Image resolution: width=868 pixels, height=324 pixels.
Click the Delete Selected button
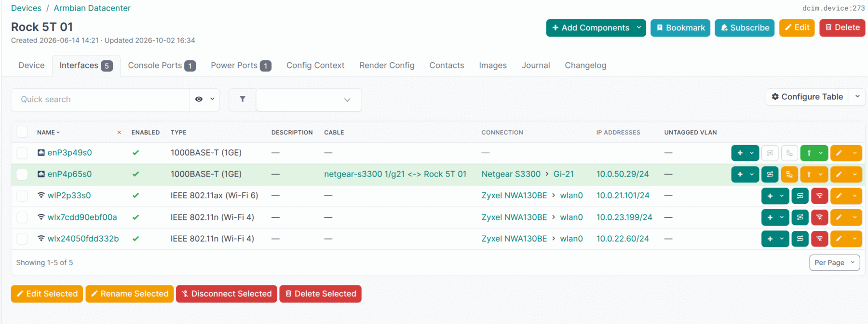click(x=320, y=294)
